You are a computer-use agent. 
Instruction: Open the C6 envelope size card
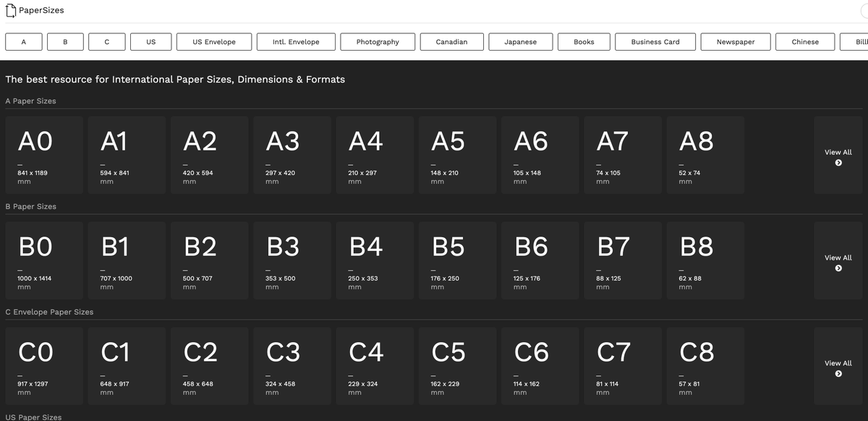pos(540,367)
